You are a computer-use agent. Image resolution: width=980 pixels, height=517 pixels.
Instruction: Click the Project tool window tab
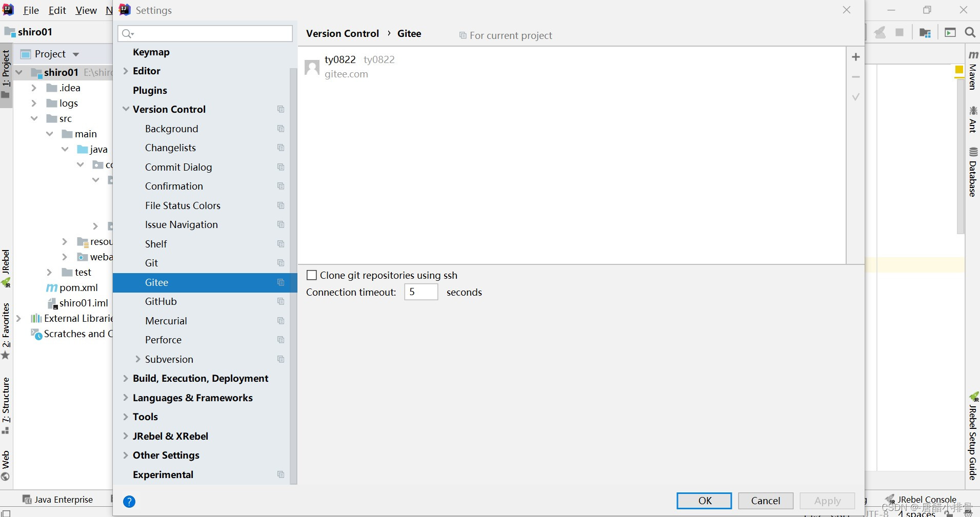click(x=6, y=75)
